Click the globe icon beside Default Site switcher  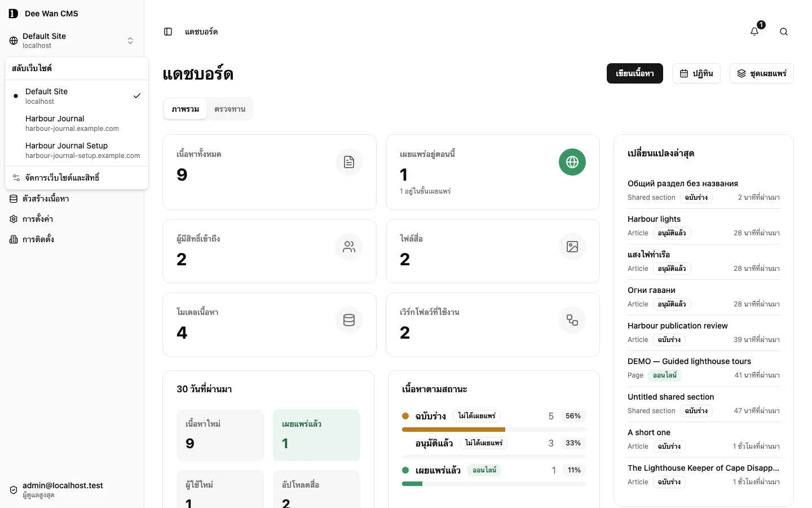[x=14, y=41]
